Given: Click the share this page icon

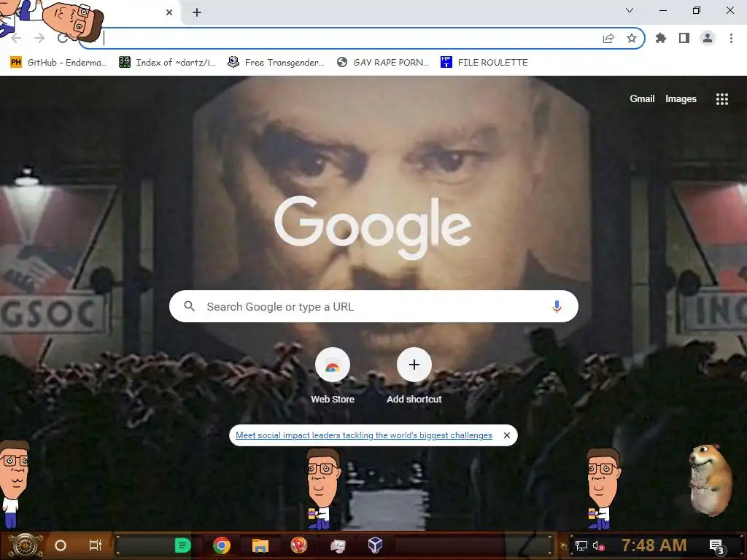Looking at the screenshot, I should click(608, 38).
